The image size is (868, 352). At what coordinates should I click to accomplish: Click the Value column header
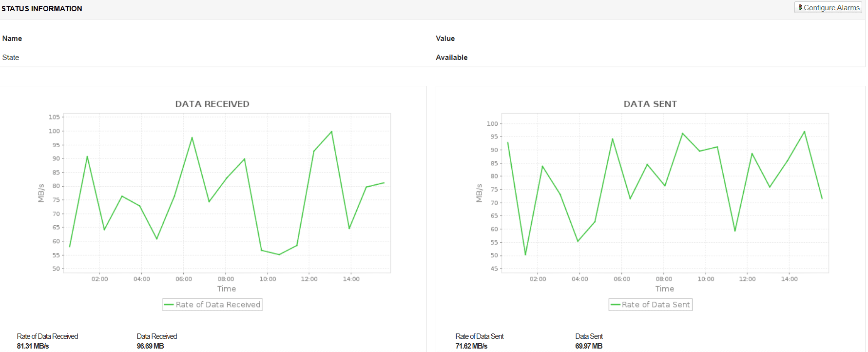[x=445, y=39]
